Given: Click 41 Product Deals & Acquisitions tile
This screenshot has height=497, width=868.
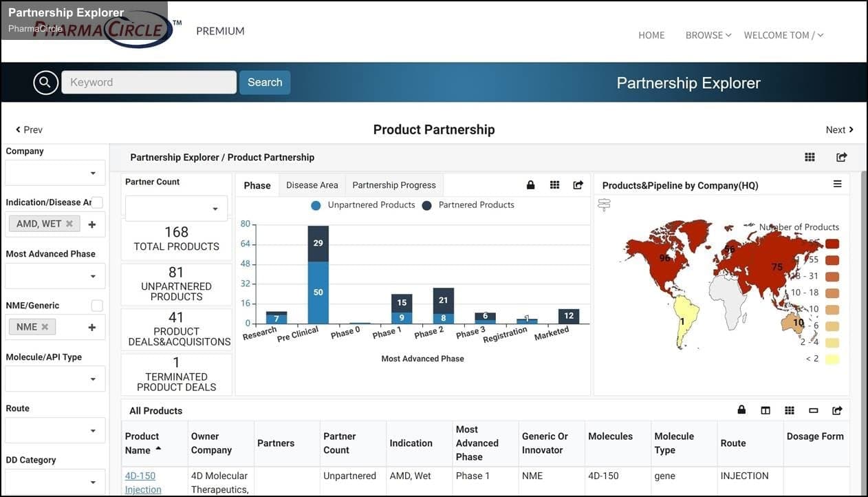Looking at the screenshot, I should 176,328.
